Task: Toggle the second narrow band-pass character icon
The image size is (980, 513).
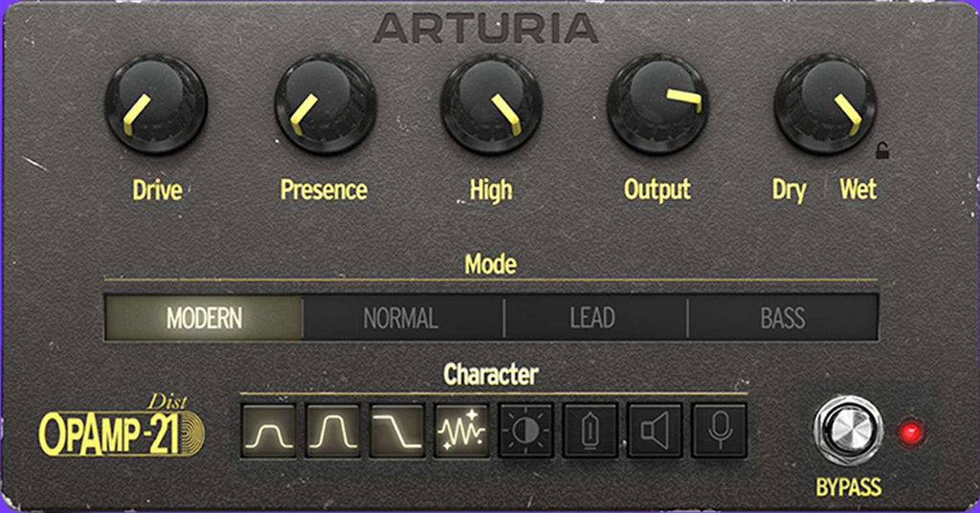Action: point(333,431)
